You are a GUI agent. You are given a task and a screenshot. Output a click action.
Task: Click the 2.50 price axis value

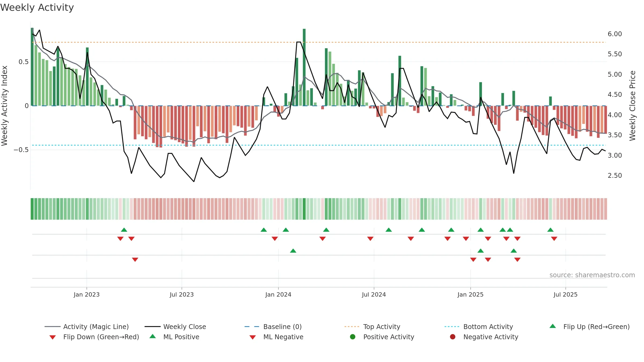pyautogui.click(x=615, y=176)
